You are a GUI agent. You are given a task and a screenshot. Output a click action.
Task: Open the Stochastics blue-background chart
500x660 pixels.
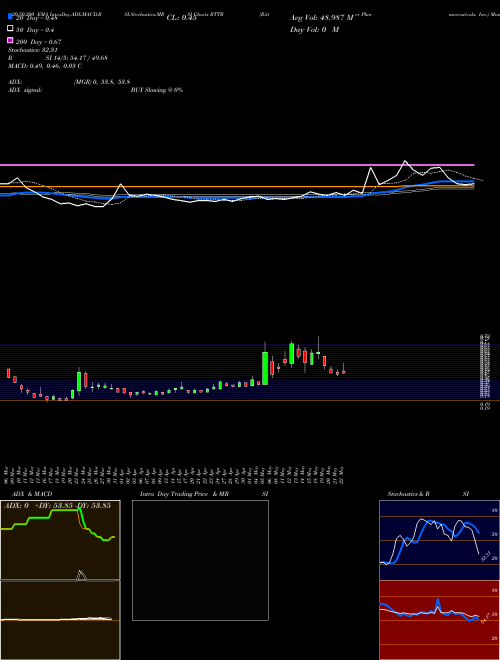click(x=439, y=540)
